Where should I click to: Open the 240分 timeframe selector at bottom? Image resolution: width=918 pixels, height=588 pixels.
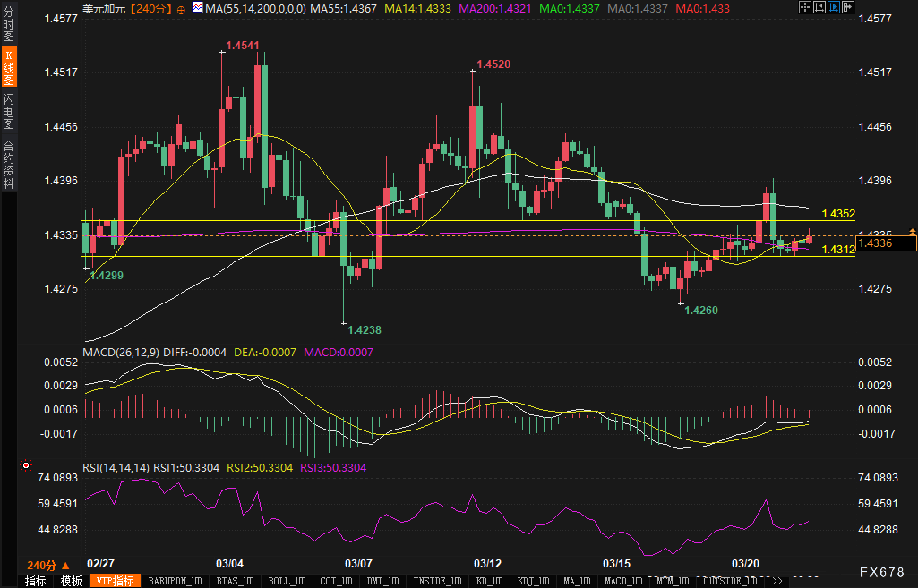tap(48, 565)
